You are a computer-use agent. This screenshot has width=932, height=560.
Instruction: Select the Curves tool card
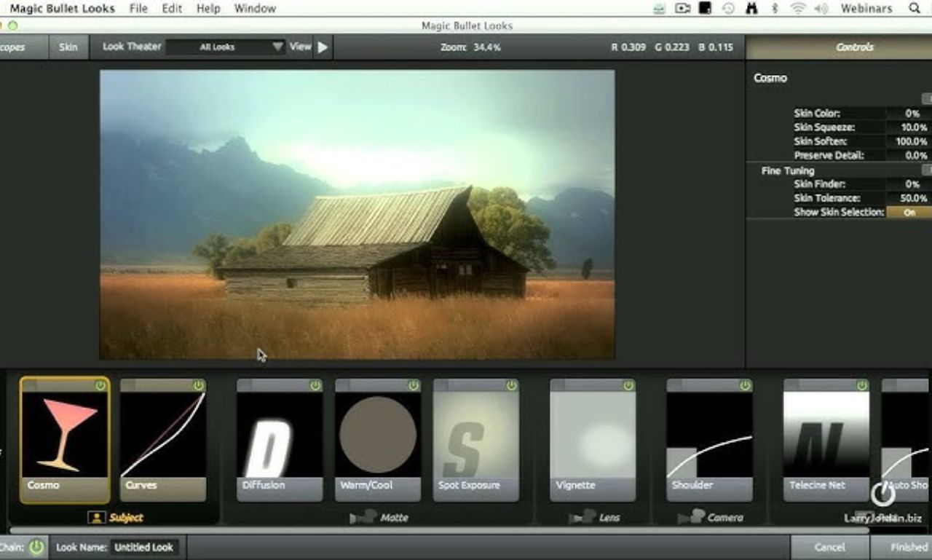(163, 440)
